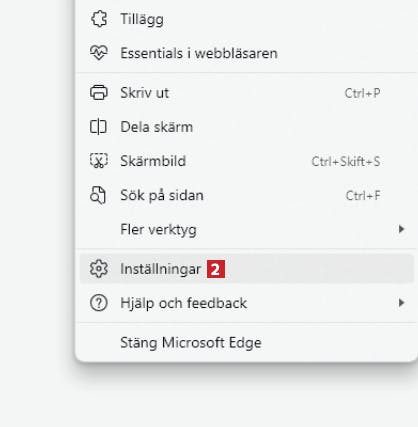
Task: Expand the Hjälp och feedback submenu arrow
Action: click(401, 303)
